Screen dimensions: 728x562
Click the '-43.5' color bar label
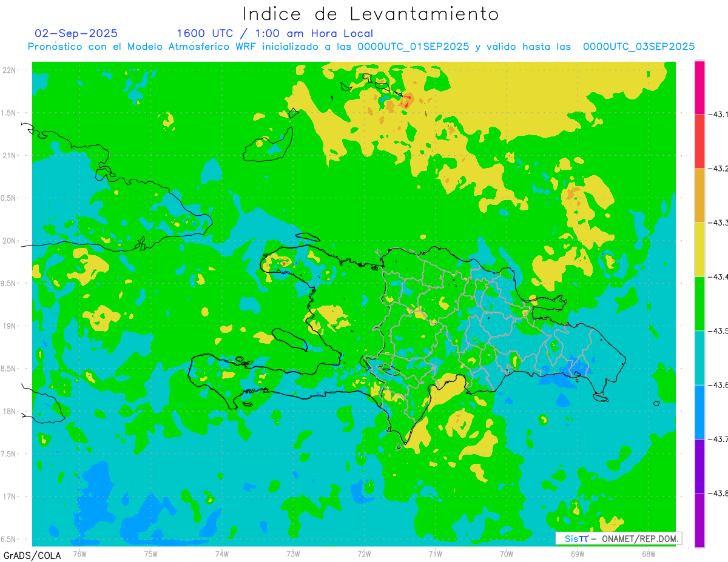[x=718, y=330]
